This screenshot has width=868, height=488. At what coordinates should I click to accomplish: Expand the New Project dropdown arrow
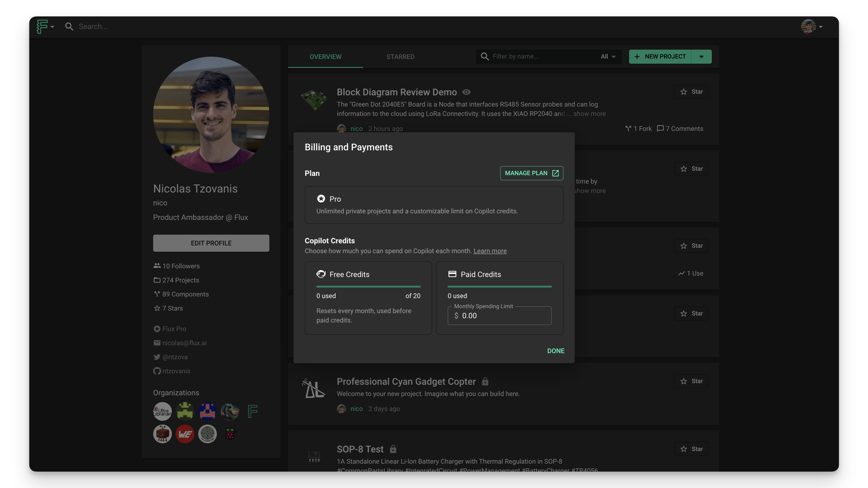[702, 57]
